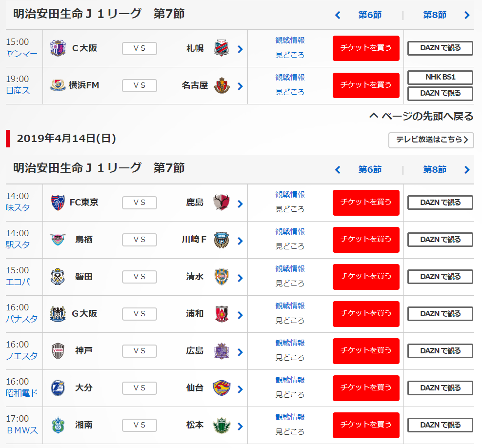
Task: Open chevron arrow next to 浦和
Action: click(x=240, y=315)
